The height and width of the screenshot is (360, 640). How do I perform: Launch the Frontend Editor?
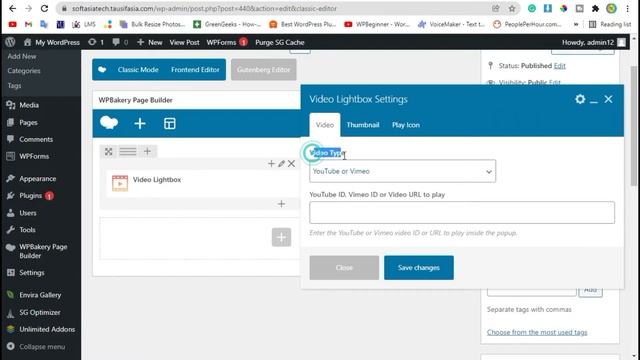pos(195,70)
